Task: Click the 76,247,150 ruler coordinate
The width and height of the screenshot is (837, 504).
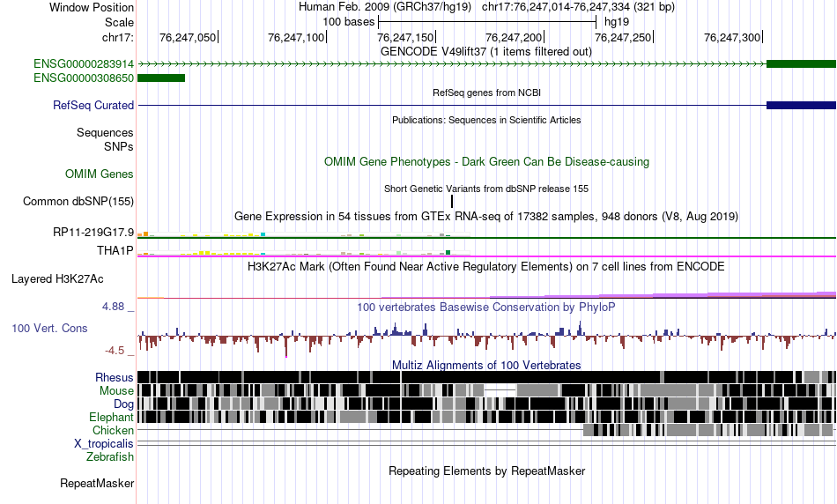Action: tap(405, 37)
